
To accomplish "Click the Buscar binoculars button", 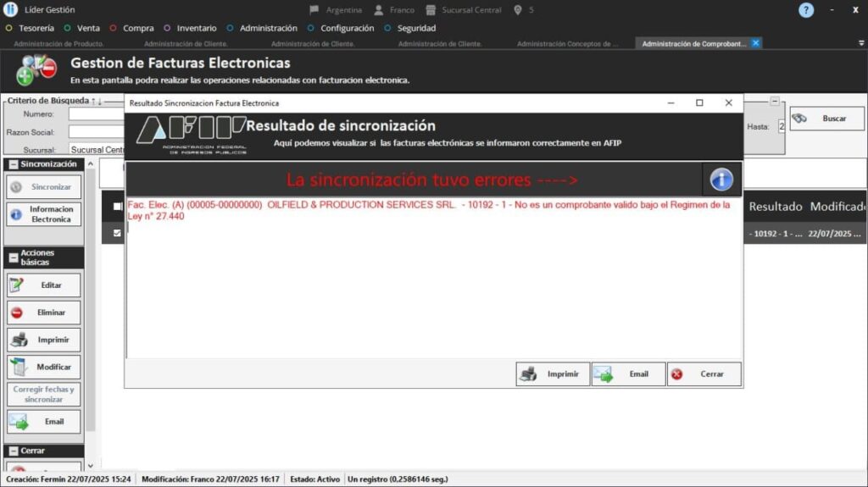I will click(826, 119).
